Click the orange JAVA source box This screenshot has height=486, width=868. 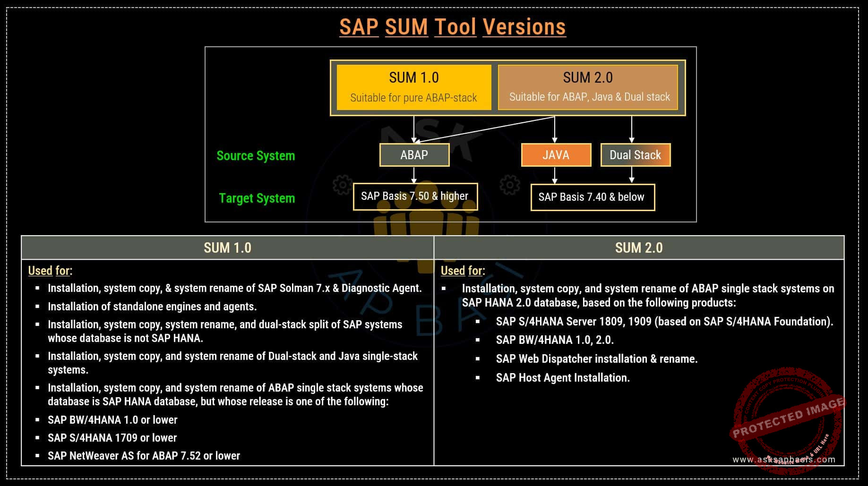tap(556, 155)
